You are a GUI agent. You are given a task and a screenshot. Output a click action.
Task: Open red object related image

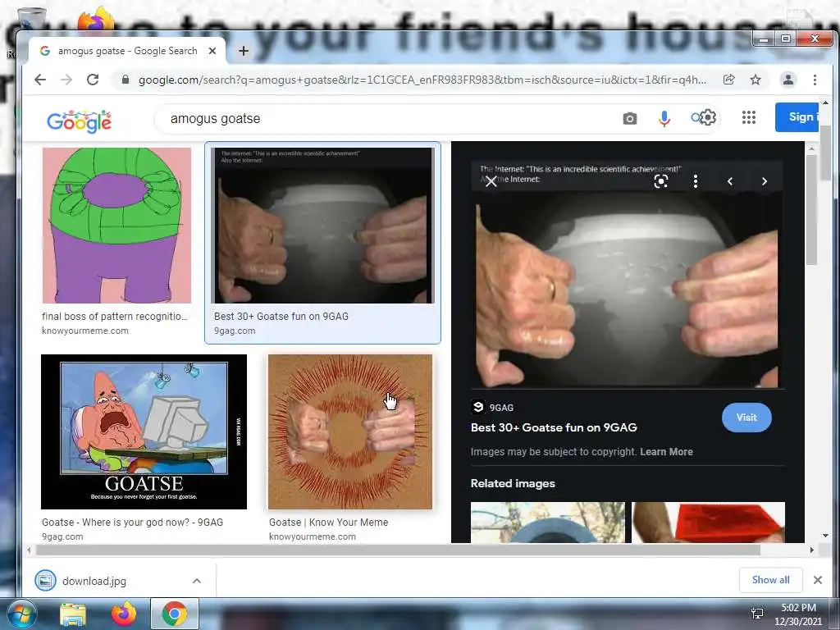click(x=708, y=523)
